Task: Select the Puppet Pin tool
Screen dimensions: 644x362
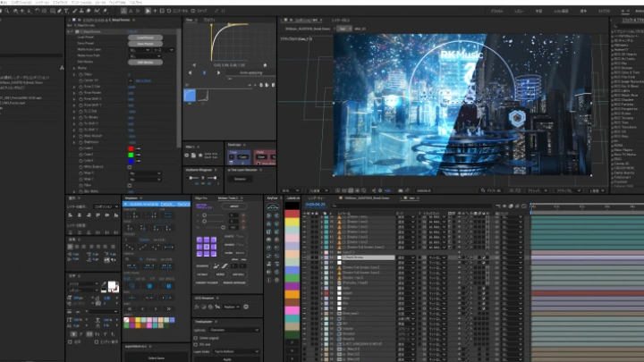Action: pyautogui.click(x=106, y=11)
